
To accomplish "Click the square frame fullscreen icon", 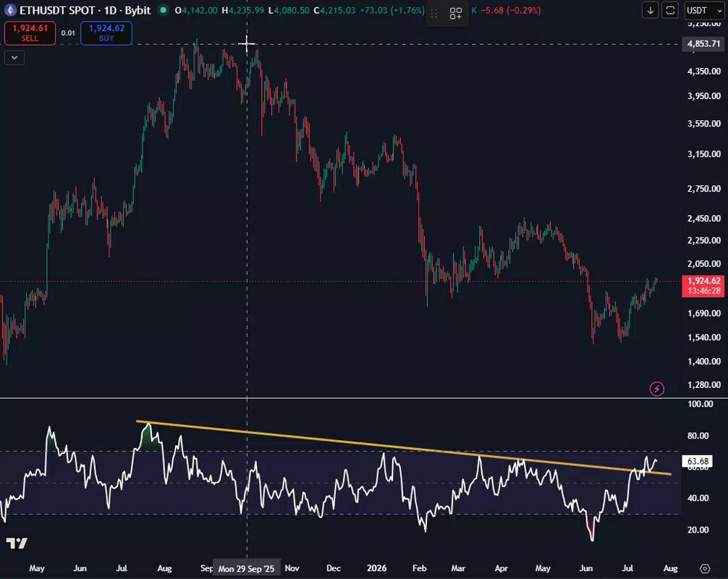I will point(670,10).
